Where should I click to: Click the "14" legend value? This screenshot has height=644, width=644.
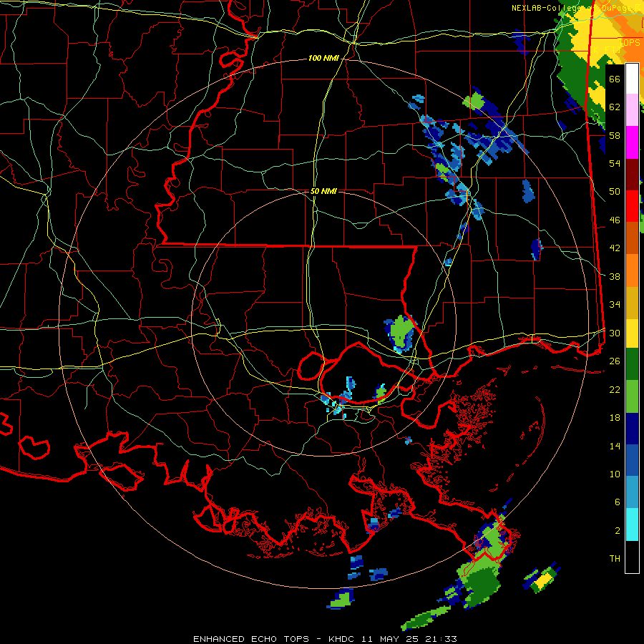[x=615, y=446]
